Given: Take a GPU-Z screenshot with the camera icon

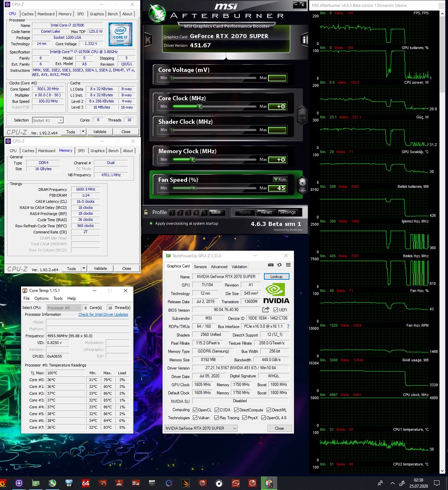Looking at the screenshot, I should [270, 265].
